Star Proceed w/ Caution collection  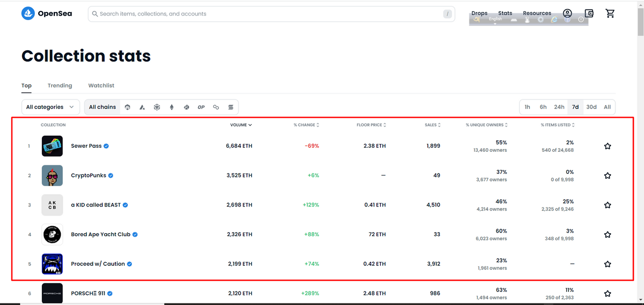point(607,264)
